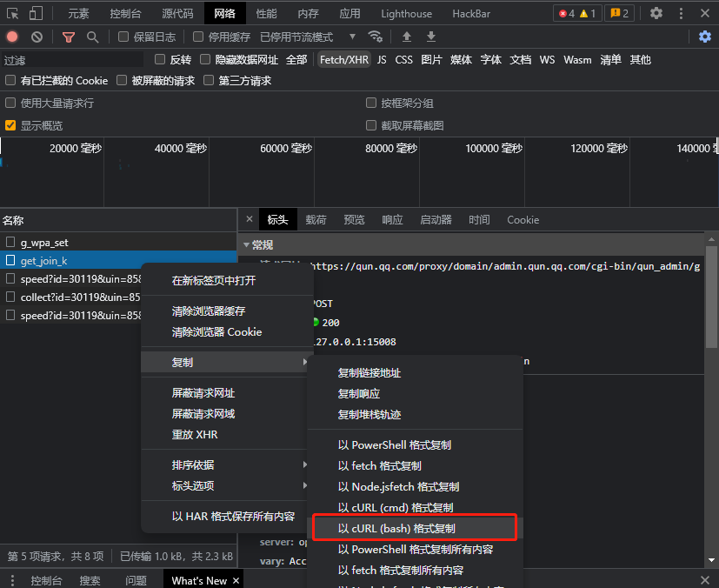Filter requests by Fetch/XHR type
Viewport: 719px width, 588px height.
344,60
